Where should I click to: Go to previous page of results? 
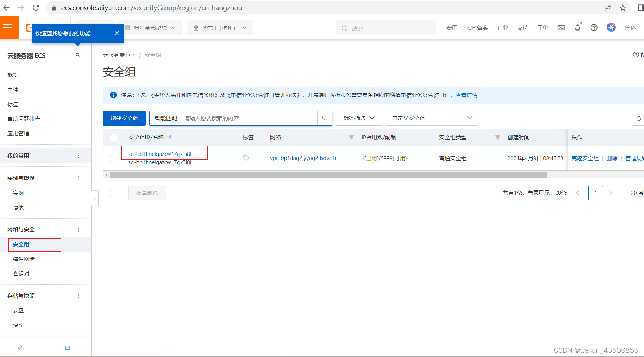tap(577, 193)
